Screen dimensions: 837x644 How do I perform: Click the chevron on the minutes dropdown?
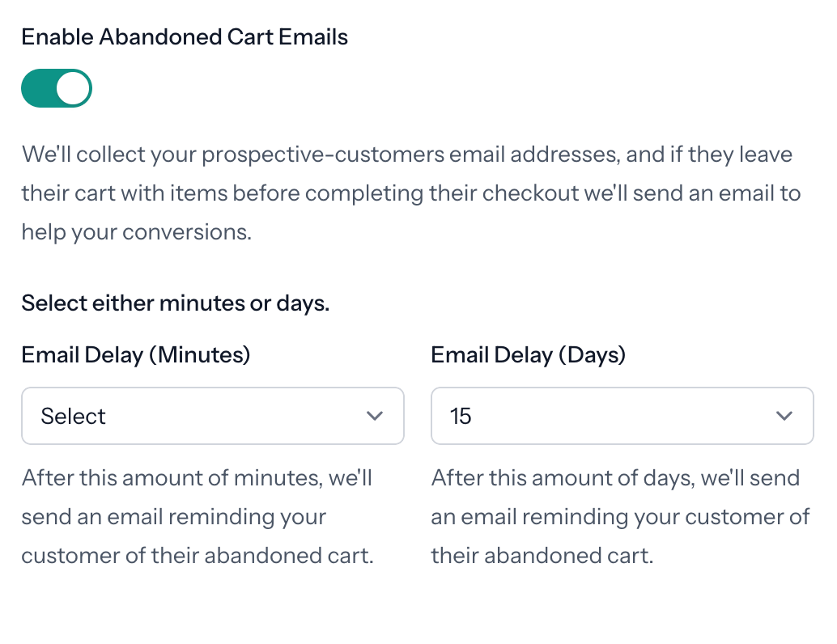point(374,416)
